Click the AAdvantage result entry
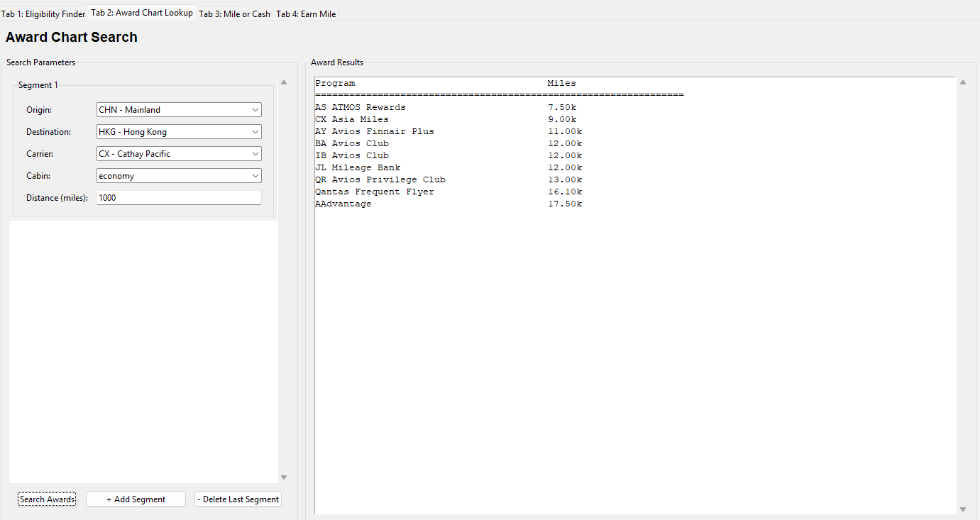The width and height of the screenshot is (980, 520). pyautogui.click(x=343, y=204)
